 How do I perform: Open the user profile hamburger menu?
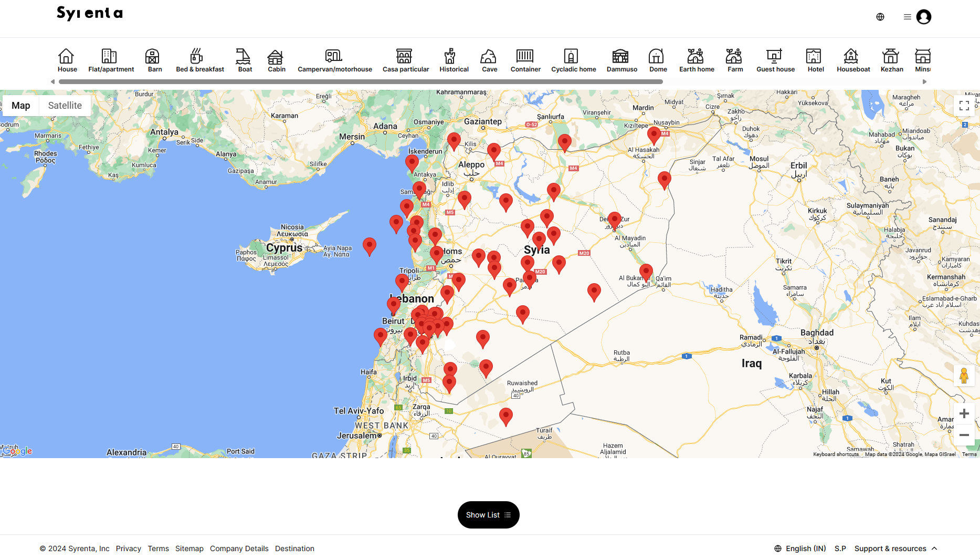(907, 17)
